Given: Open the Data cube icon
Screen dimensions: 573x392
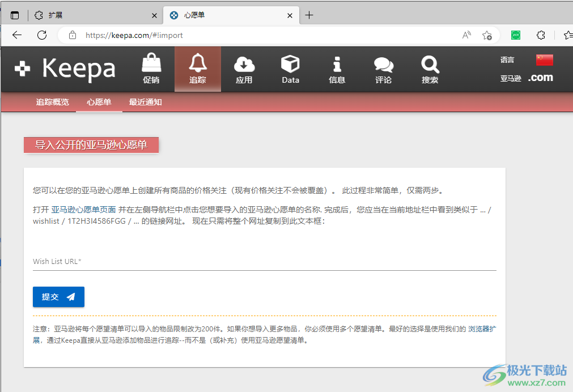Looking at the screenshot, I should (291, 69).
